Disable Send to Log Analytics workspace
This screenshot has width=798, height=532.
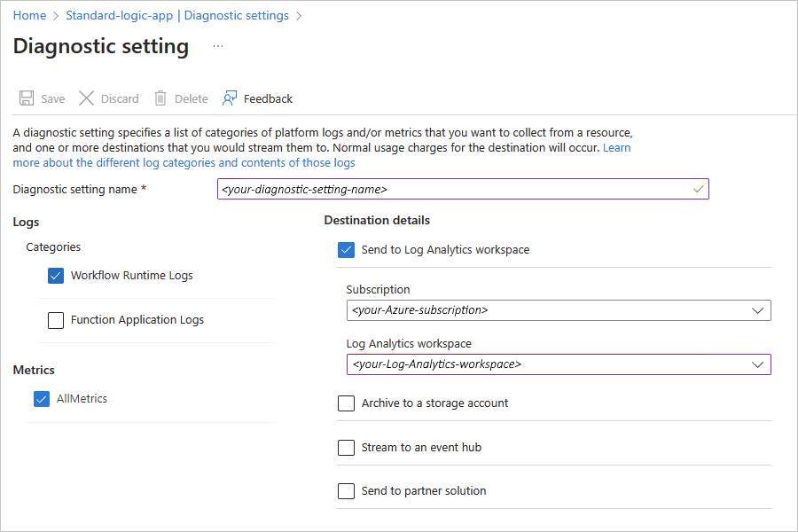[346, 250]
